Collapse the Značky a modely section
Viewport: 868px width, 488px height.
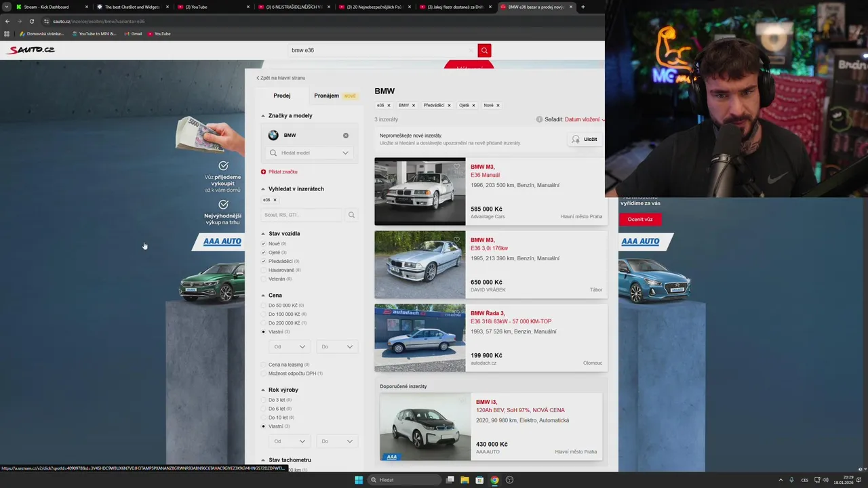[263, 116]
